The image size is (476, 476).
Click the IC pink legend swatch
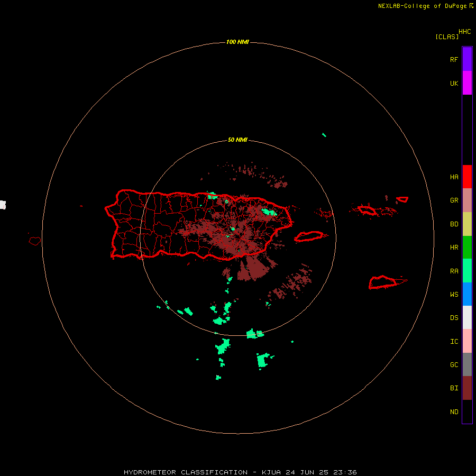click(x=467, y=341)
